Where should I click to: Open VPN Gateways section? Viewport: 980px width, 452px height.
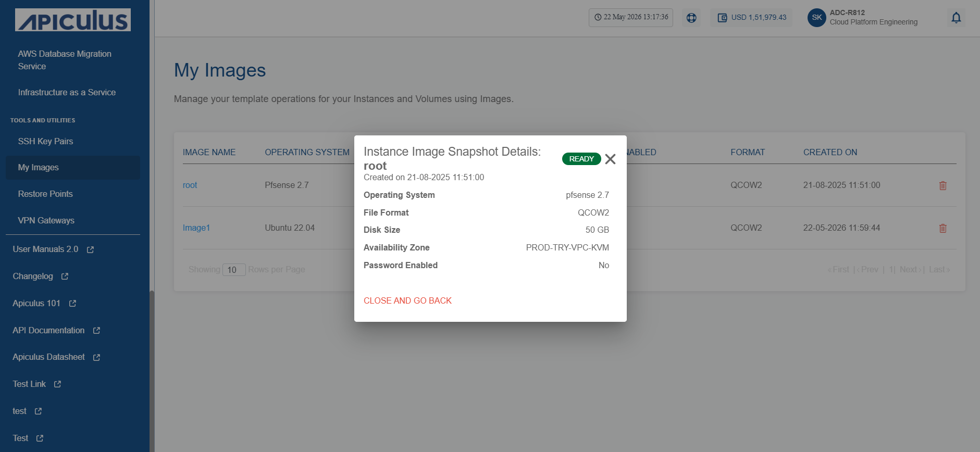tap(46, 220)
